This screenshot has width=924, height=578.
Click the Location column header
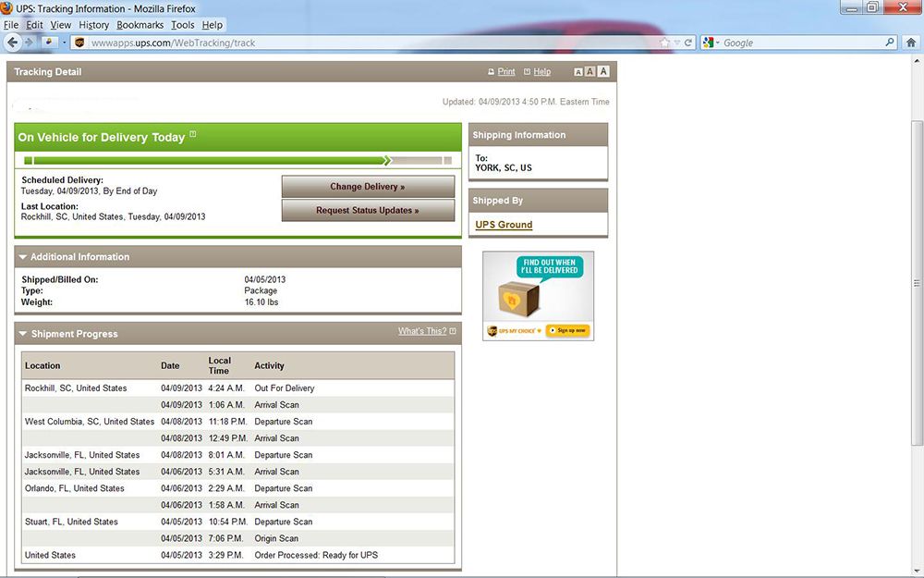pos(43,365)
